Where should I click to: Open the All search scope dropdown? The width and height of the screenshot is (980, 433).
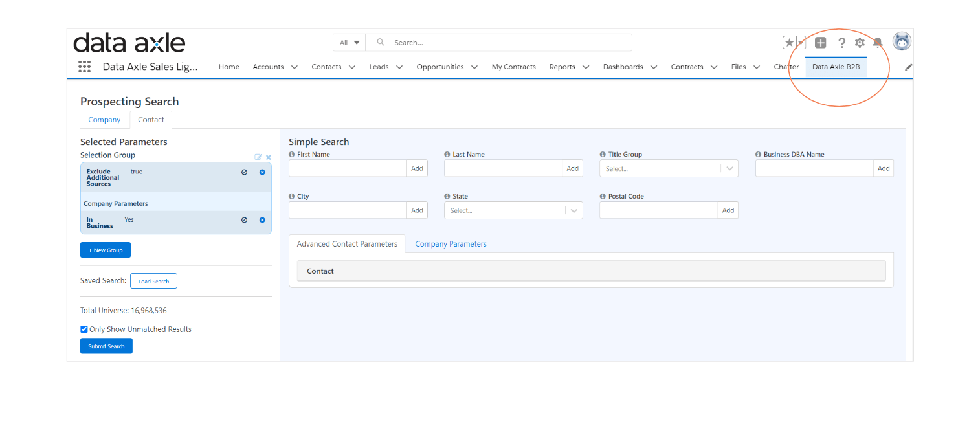(350, 43)
